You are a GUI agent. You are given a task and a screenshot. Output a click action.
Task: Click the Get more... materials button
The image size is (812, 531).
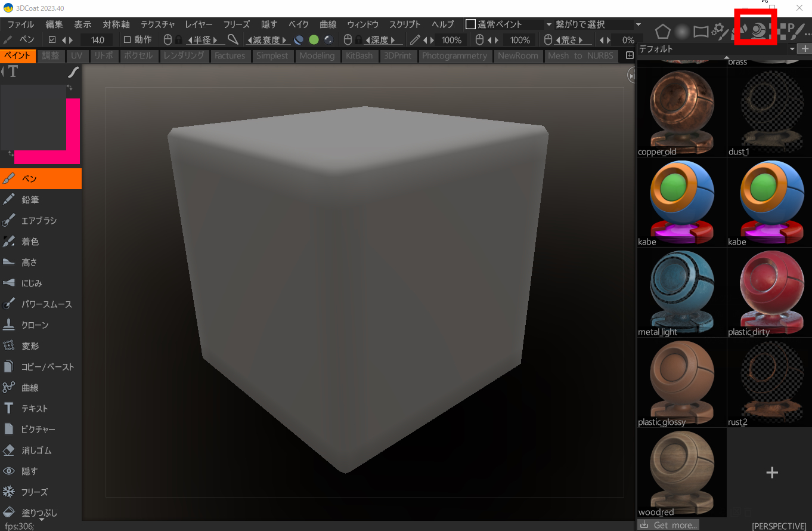point(668,525)
